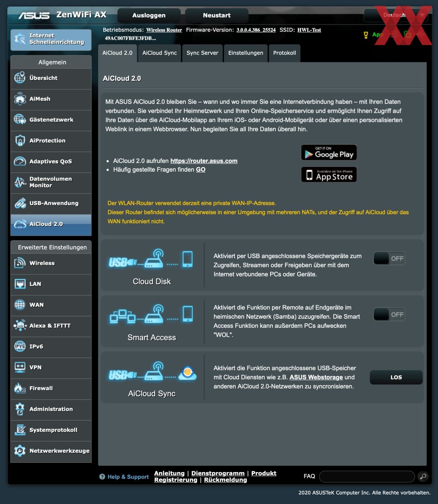This screenshot has width=438, height=504.
Task: Click the Netzwerkwerkzeuge gear icon
Action: click(x=20, y=451)
